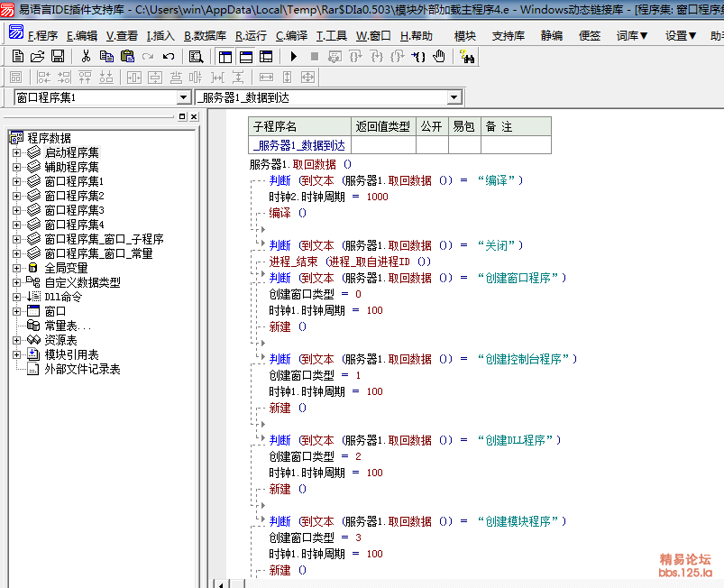Expand the 启动程序集 tree node
This screenshot has width=724, height=588.
tap(16, 152)
